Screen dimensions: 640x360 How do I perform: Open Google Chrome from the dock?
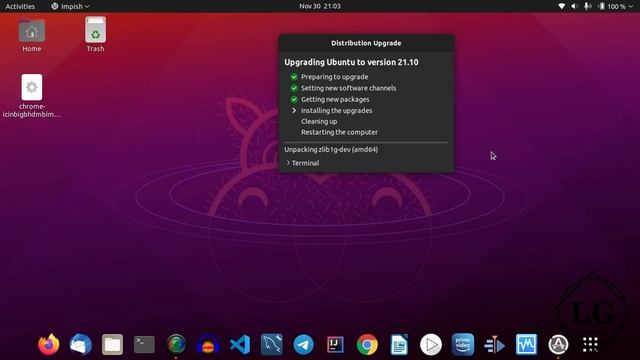367,344
